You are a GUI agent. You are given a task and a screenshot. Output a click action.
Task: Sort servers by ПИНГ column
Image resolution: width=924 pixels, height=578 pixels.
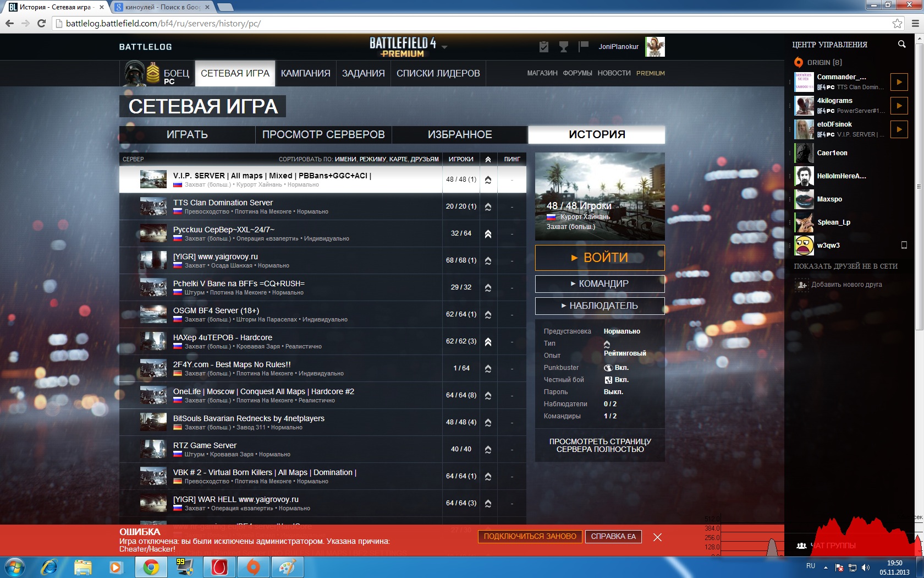click(512, 159)
